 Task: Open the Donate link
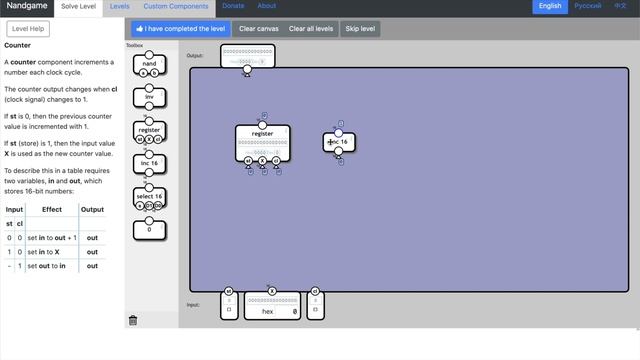[233, 6]
